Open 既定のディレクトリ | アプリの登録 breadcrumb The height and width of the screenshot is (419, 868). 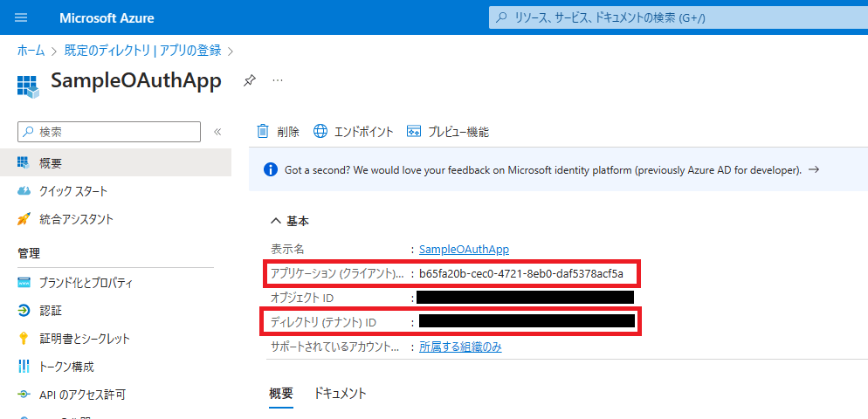pos(143,51)
